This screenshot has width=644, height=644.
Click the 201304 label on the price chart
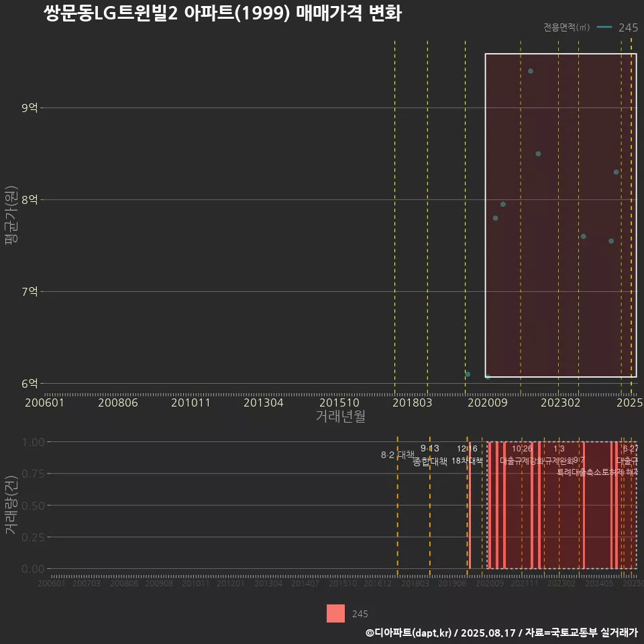pos(263,402)
